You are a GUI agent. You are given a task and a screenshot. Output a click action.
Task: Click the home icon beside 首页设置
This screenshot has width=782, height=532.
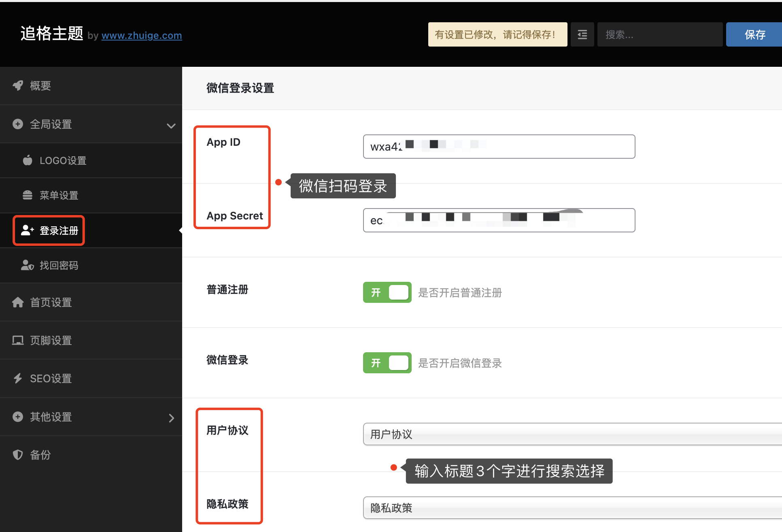(18, 302)
